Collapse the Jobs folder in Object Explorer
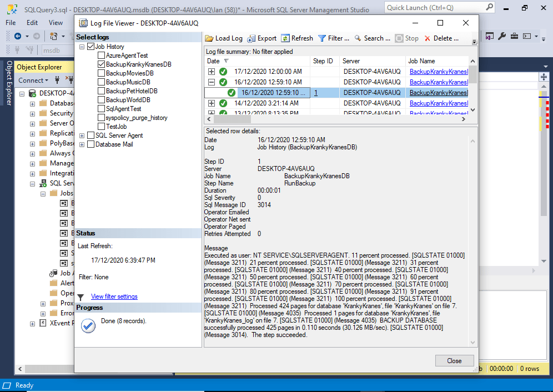This screenshot has width=553, height=392. tap(43, 194)
